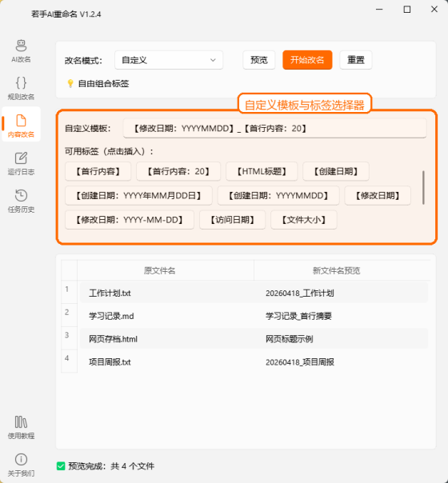Insert the 【创建日期：YYYY年MM月DD日】 tag
The width and height of the screenshot is (448, 483).
pos(138,196)
